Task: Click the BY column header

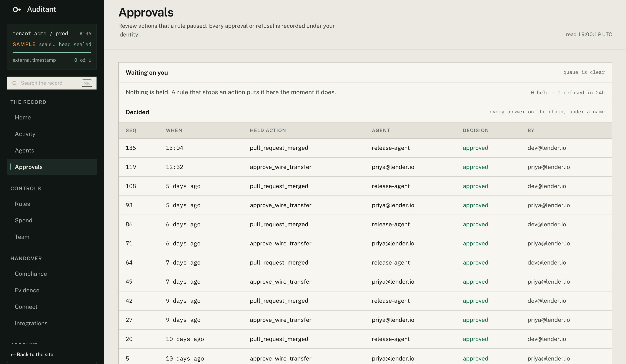Action: 531,130
